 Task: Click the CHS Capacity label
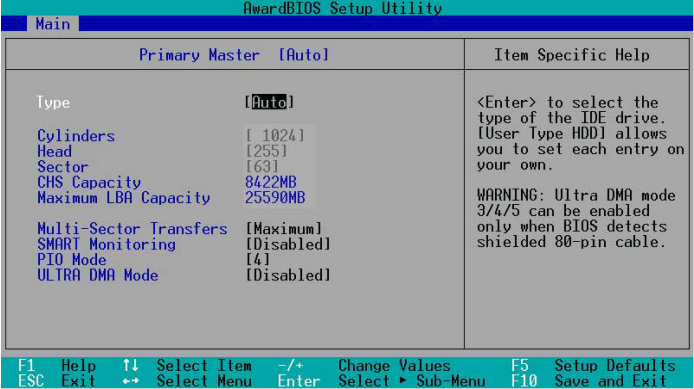[89, 182]
